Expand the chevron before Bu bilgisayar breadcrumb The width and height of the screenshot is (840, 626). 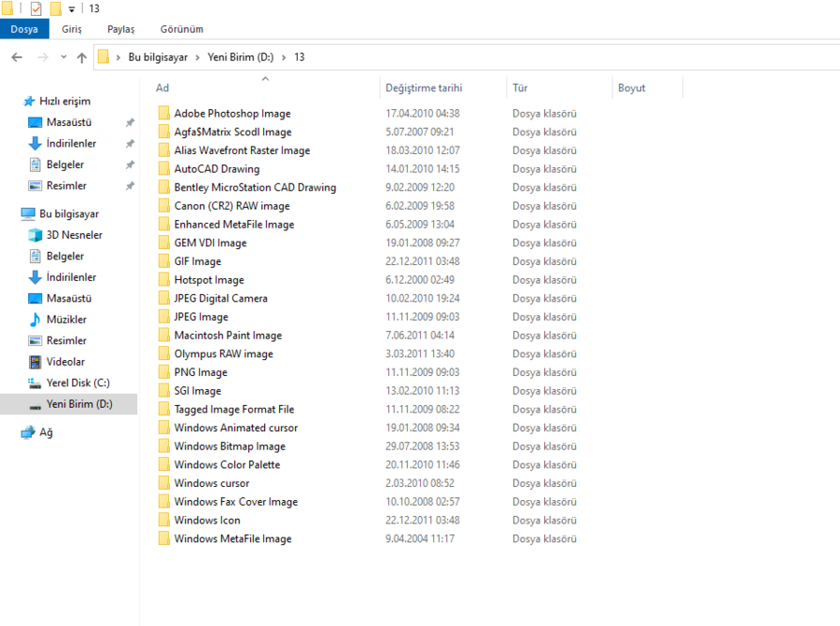118,57
